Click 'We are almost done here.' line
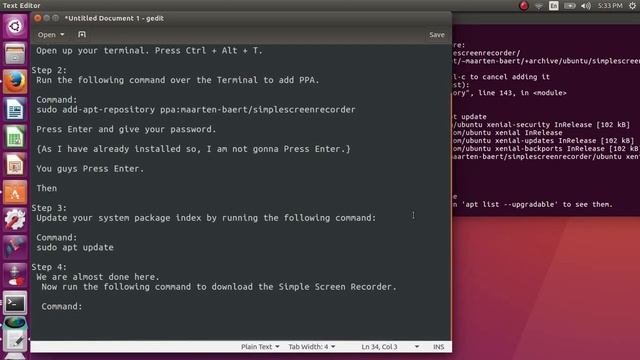Viewport: 640px width, 360px height. click(x=98, y=277)
